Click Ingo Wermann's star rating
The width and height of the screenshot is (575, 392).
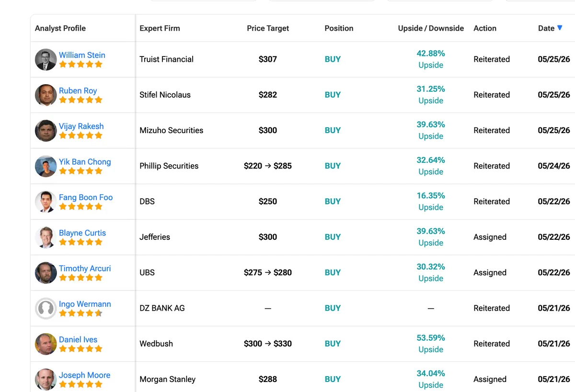click(81, 313)
